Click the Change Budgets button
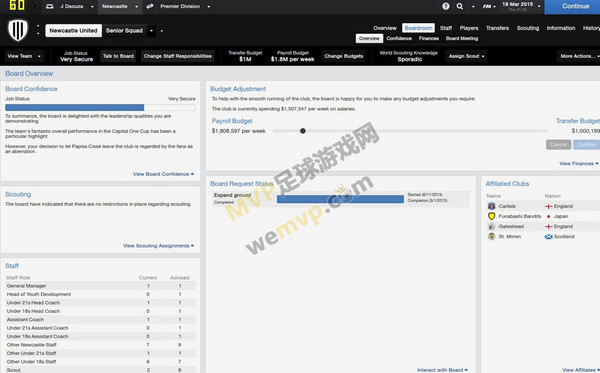 coord(344,56)
